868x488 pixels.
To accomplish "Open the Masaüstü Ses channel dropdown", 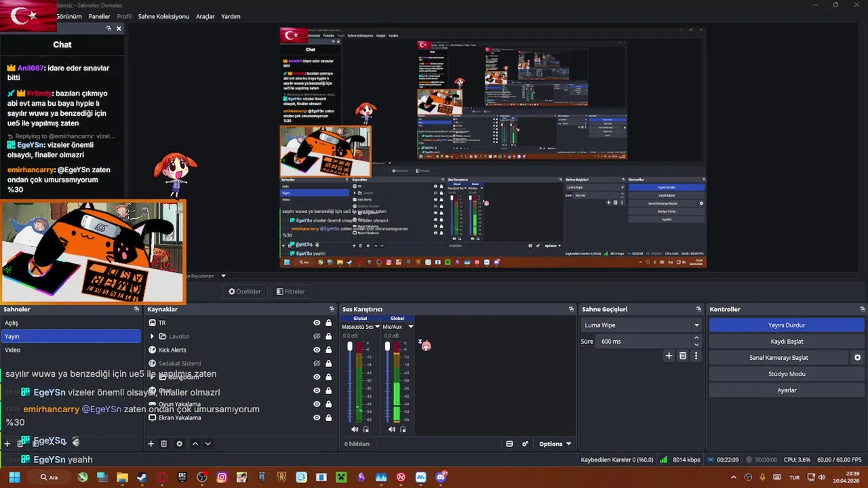I will point(377,327).
